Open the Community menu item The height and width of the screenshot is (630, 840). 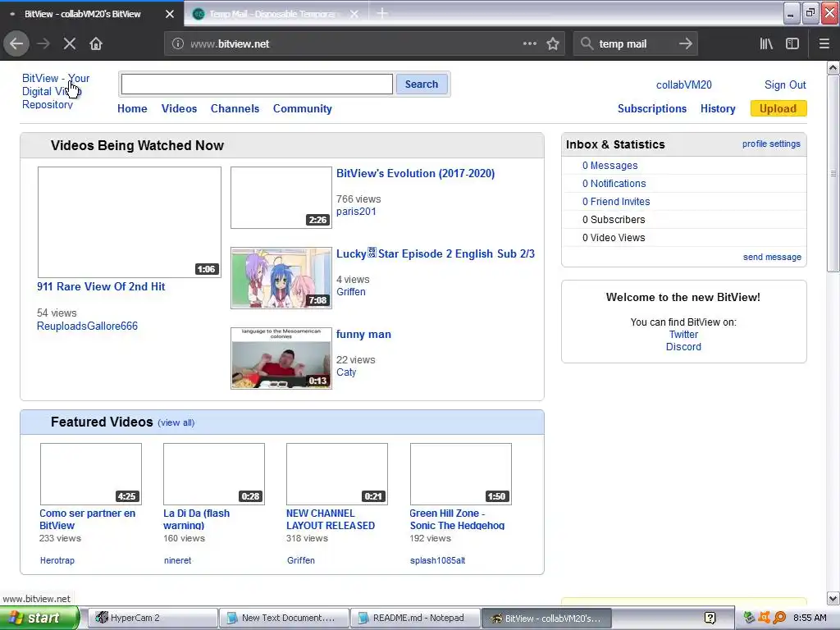tap(302, 109)
